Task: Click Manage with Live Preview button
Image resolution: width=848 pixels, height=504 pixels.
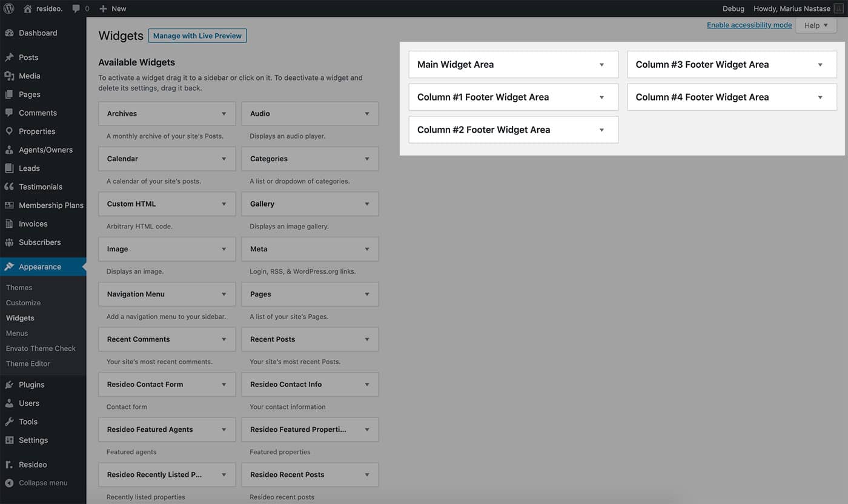Action: pyautogui.click(x=197, y=36)
